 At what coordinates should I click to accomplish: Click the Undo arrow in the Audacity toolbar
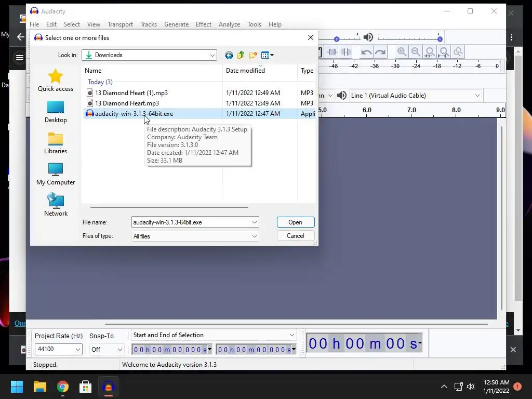[x=366, y=52]
